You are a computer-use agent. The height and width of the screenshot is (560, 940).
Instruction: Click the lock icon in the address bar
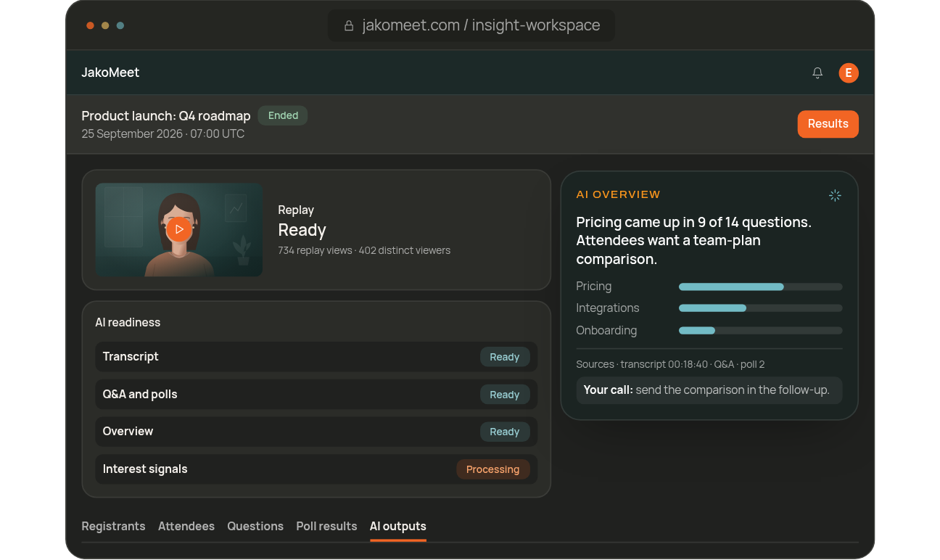point(349,25)
